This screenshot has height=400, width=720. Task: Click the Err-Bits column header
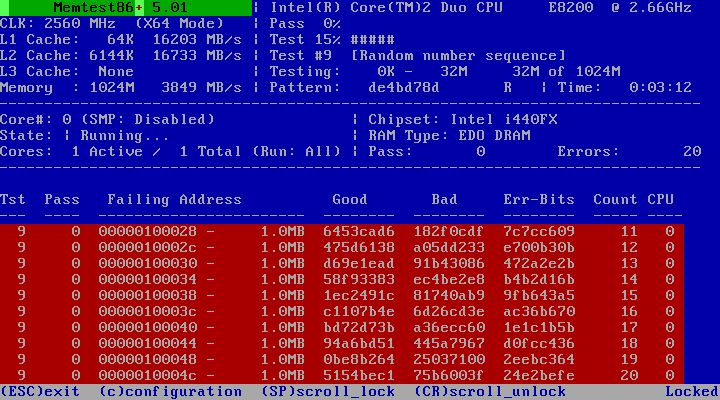point(539,200)
